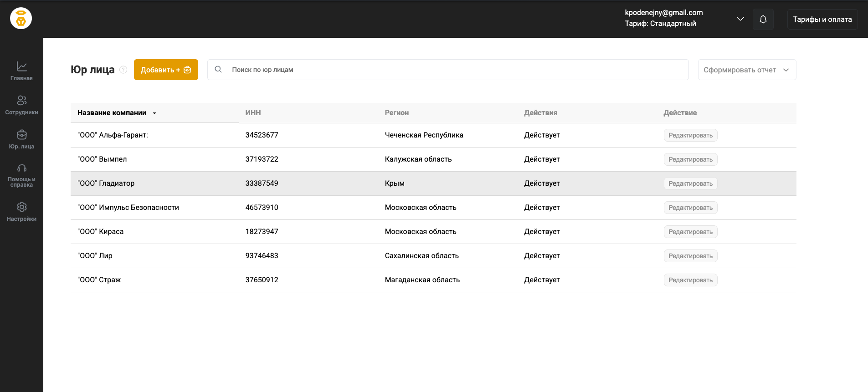
Task: Sort by Название компании column arrow
Action: click(x=154, y=113)
